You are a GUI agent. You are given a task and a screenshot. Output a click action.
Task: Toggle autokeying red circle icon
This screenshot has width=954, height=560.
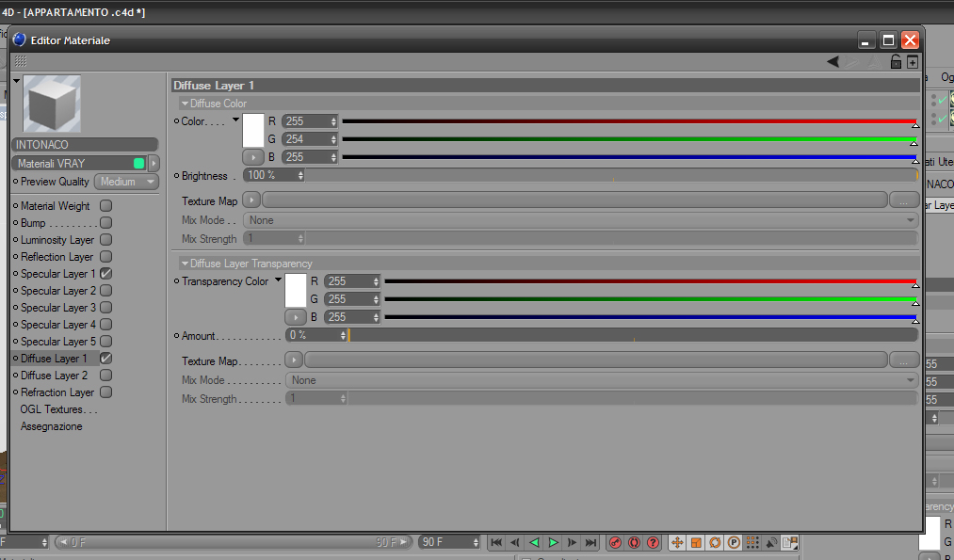tap(634, 542)
